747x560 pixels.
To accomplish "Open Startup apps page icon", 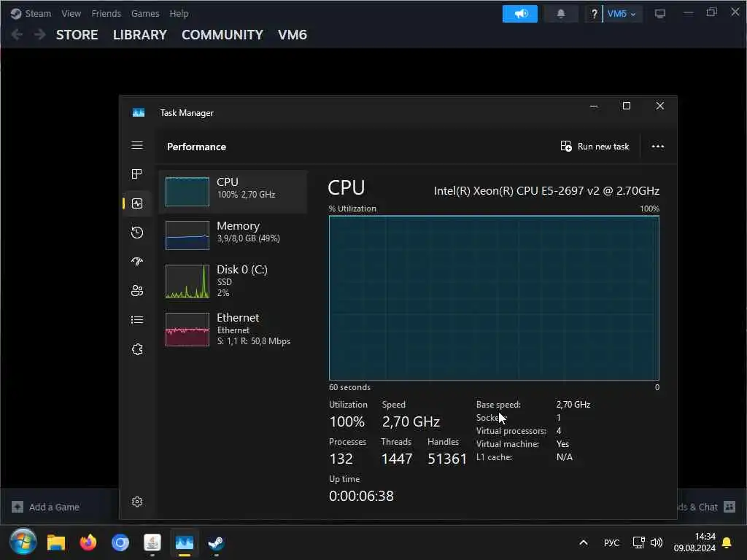I will [x=137, y=262].
